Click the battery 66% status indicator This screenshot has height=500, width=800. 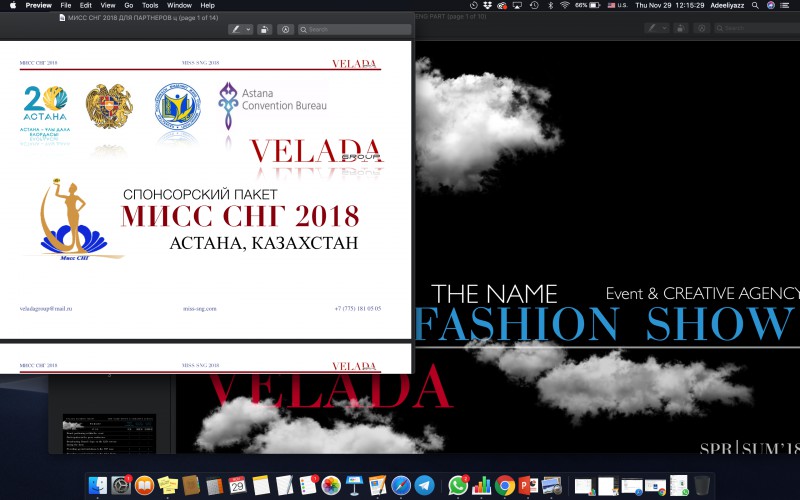tap(587, 5)
